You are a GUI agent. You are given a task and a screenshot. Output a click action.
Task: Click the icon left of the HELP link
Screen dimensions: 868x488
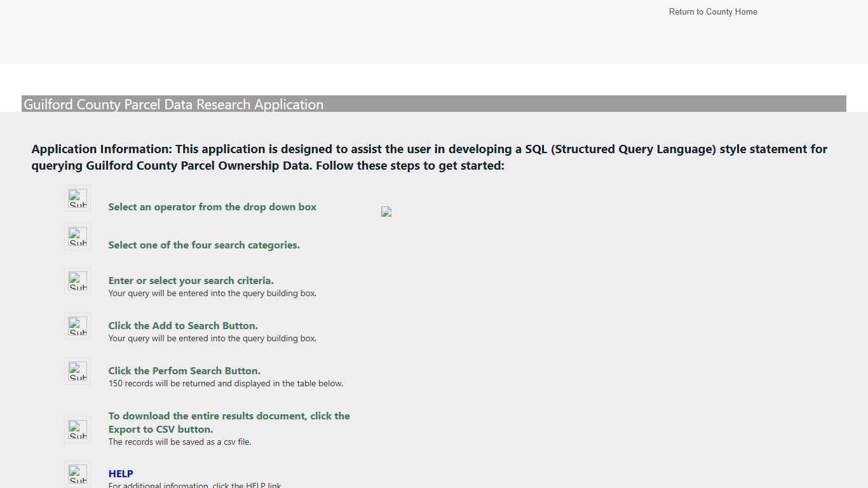click(78, 474)
